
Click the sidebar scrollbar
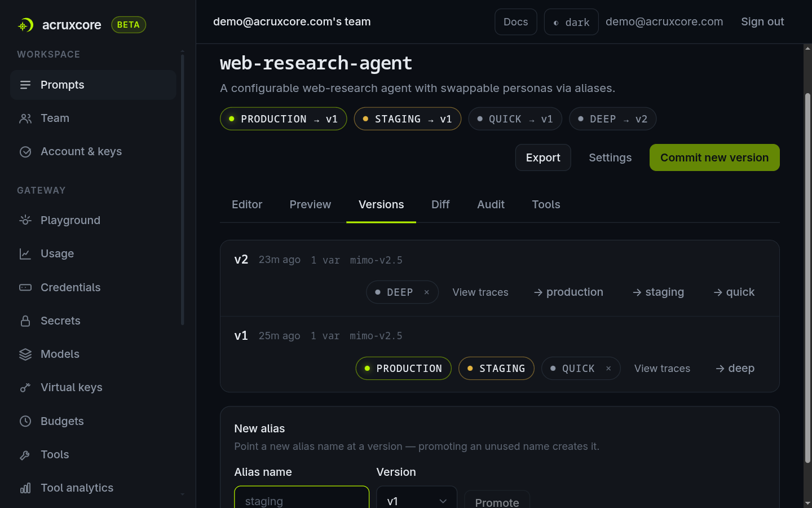click(183, 189)
